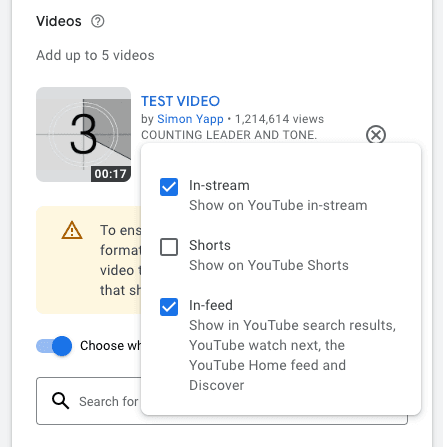
Task: Uncheck the In-feed checkbox
Action: coord(169,307)
